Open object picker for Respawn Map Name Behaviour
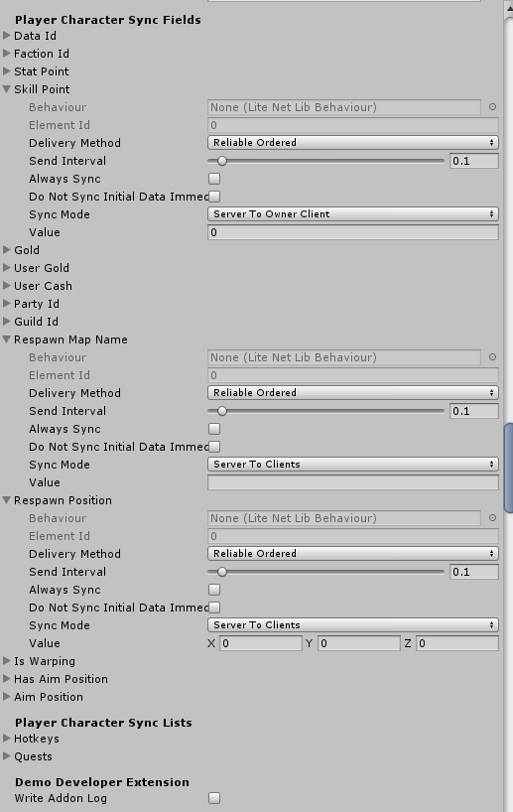513x812 pixels. click(492, 357)
